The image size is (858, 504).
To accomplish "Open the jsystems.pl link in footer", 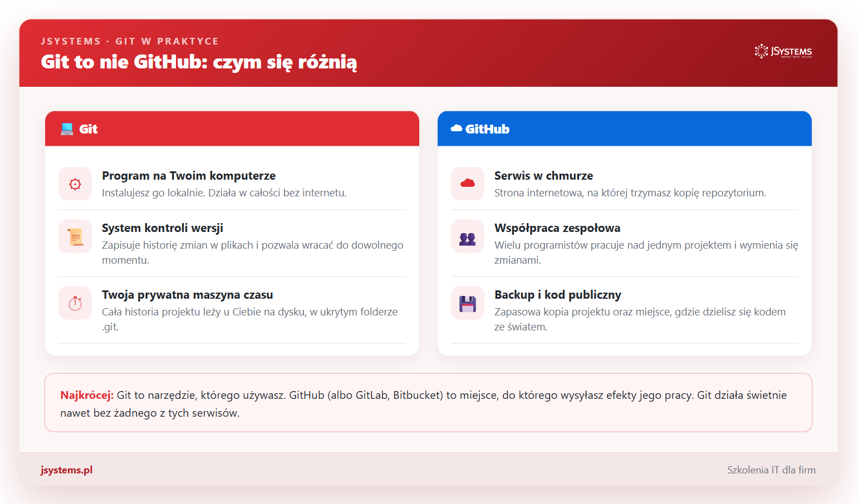I will point(66,470).
